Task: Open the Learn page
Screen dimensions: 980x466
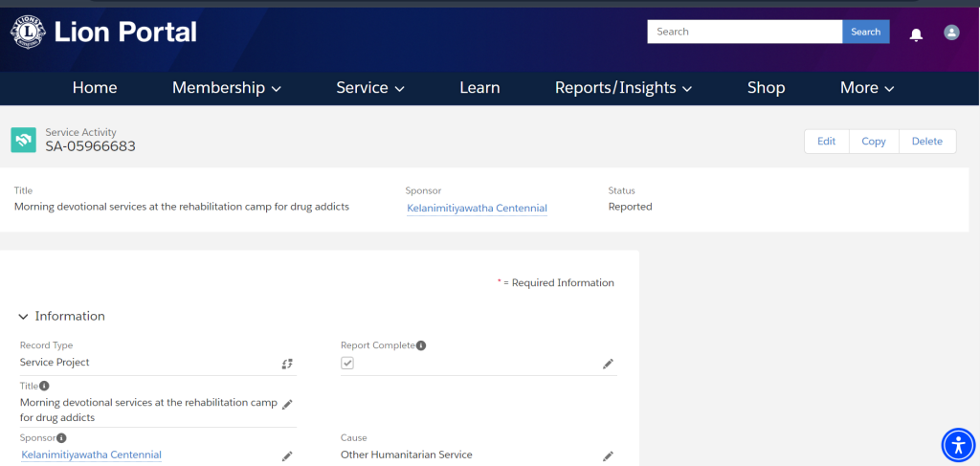Action: pos(479,88)
